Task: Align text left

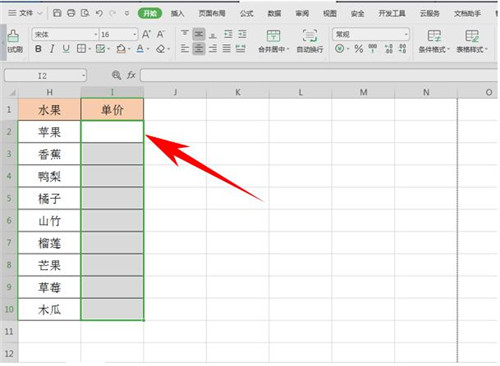Action: 185,49
